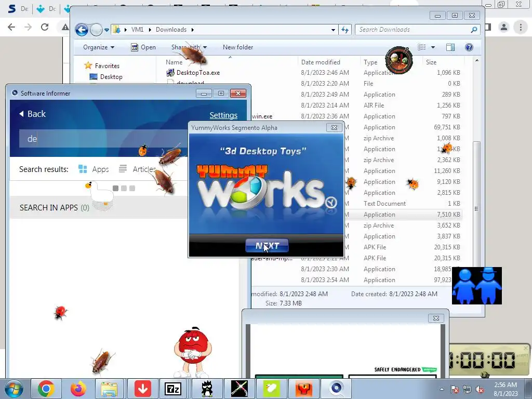532x399 pixels.
Task: Click NEXT in YummyWorks dialog
Action: tap(267, 246)
